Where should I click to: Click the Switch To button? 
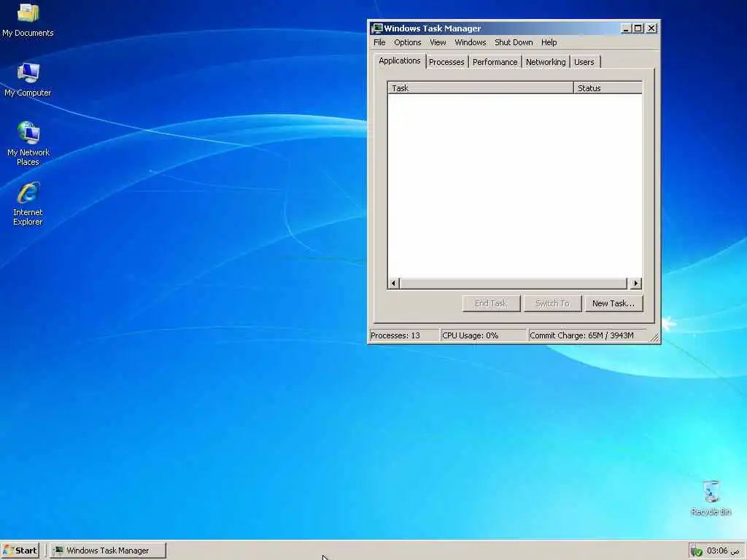point(552,303)
